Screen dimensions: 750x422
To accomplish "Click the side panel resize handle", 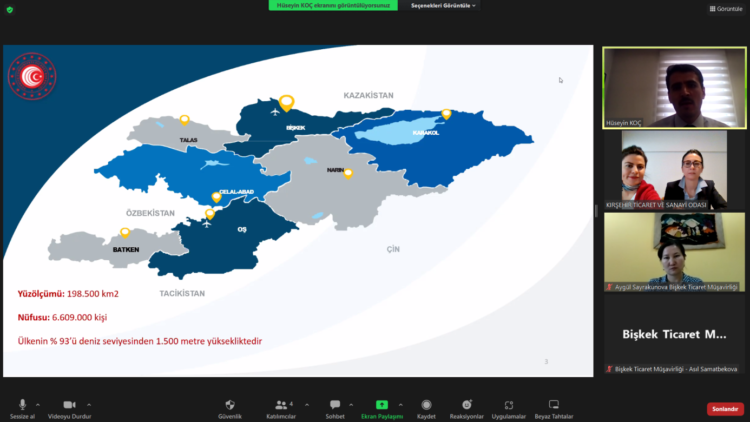I will pyautogui.click(x=596, y=211).
